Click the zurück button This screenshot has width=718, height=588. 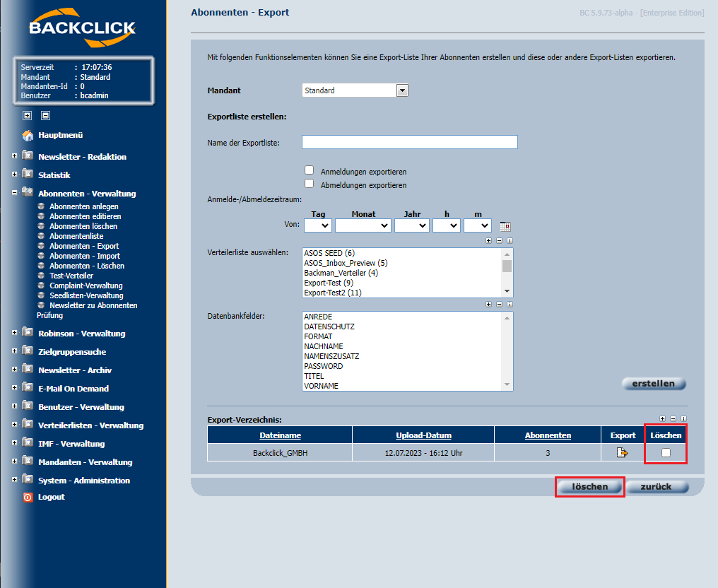(657, 487)
